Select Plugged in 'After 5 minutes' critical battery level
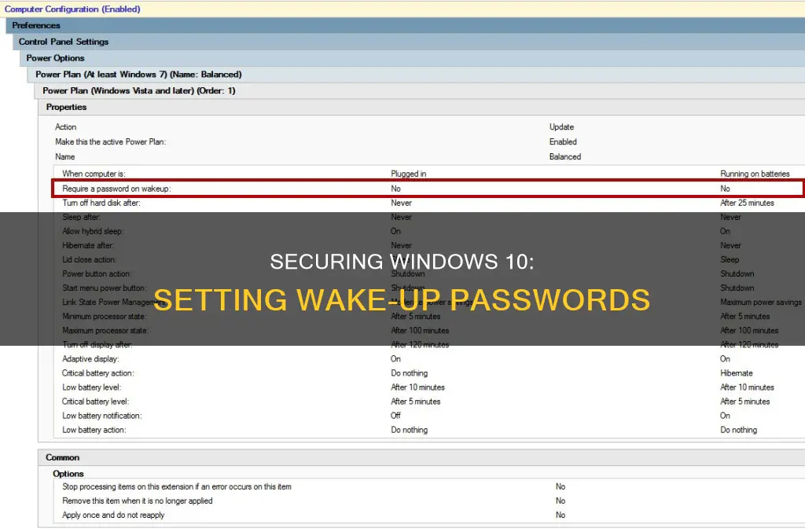This screenshot has width=805, height=532. [x=416, y=402]
